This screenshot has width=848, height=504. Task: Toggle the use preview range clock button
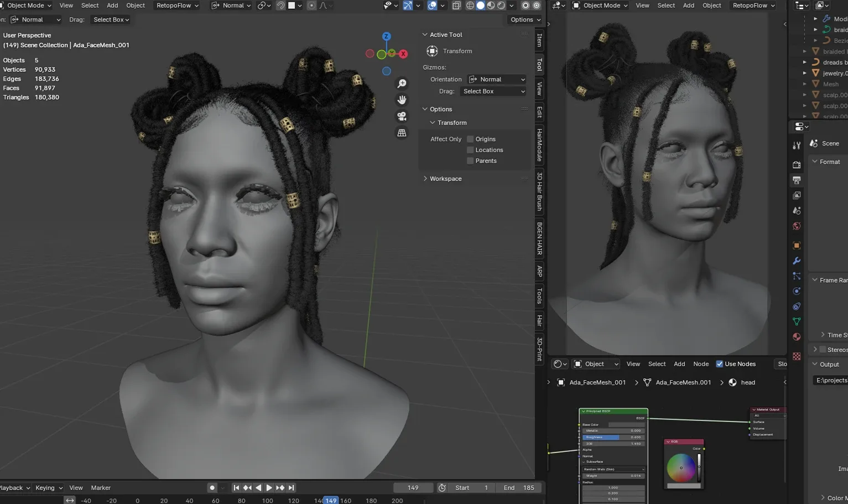442,488
